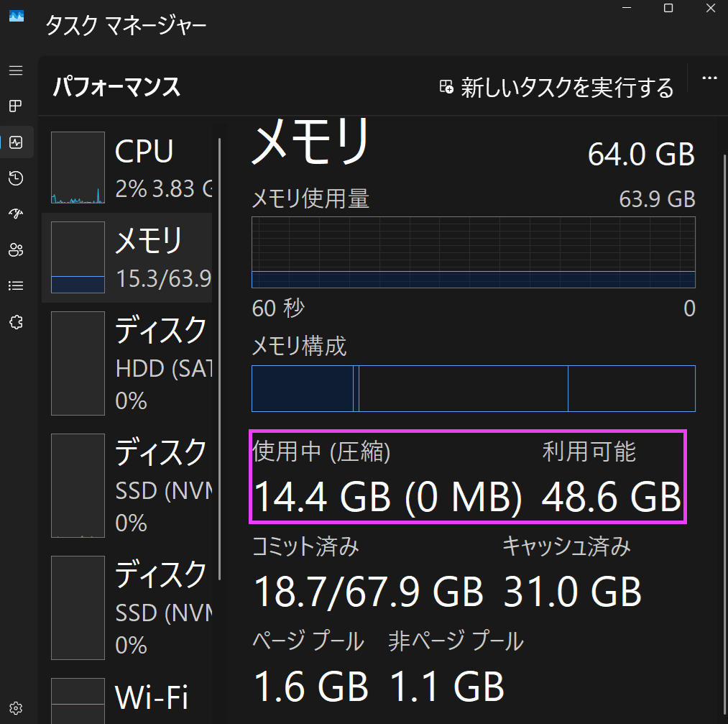Open the HDD (SAT) ディスク entry
Viewport: 728px width, 724px height.
click(x=129, y=364)
